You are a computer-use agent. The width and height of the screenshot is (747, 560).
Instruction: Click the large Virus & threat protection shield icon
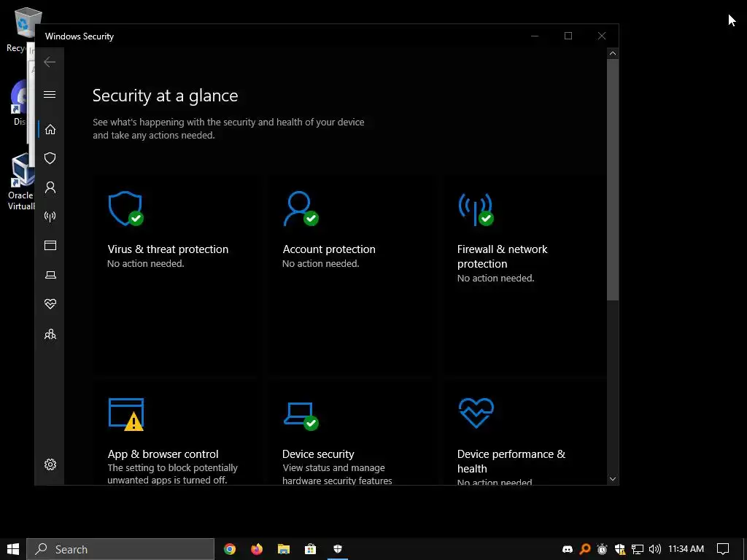pos(125,209)
